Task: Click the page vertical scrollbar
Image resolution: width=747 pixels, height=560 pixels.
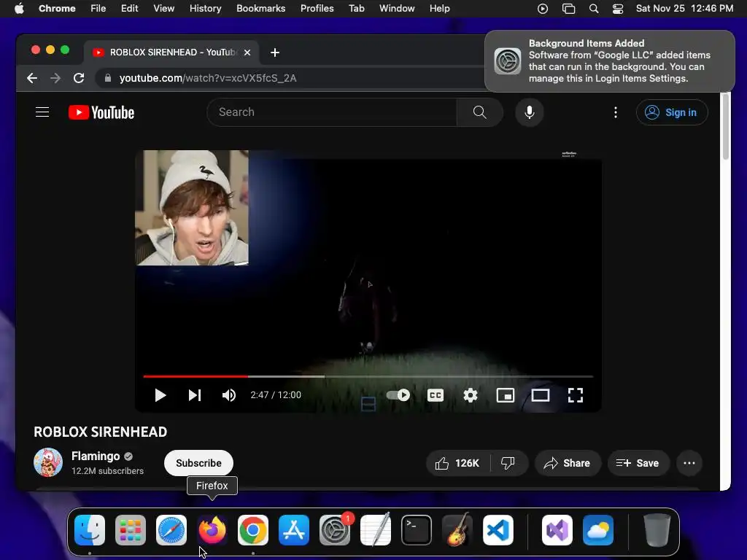Action: coord(725,126)
